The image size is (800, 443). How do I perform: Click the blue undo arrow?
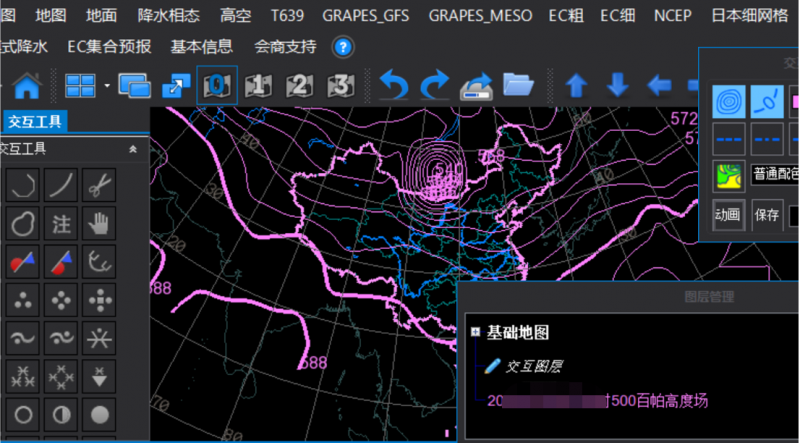click(x=393, y=85)
